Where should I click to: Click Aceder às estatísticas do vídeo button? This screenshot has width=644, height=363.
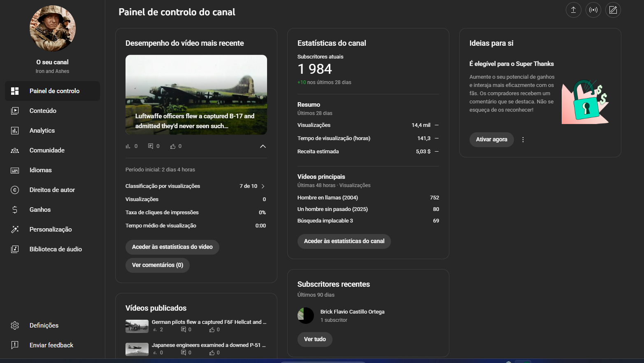pyautogui.click(x=172, y=247)
